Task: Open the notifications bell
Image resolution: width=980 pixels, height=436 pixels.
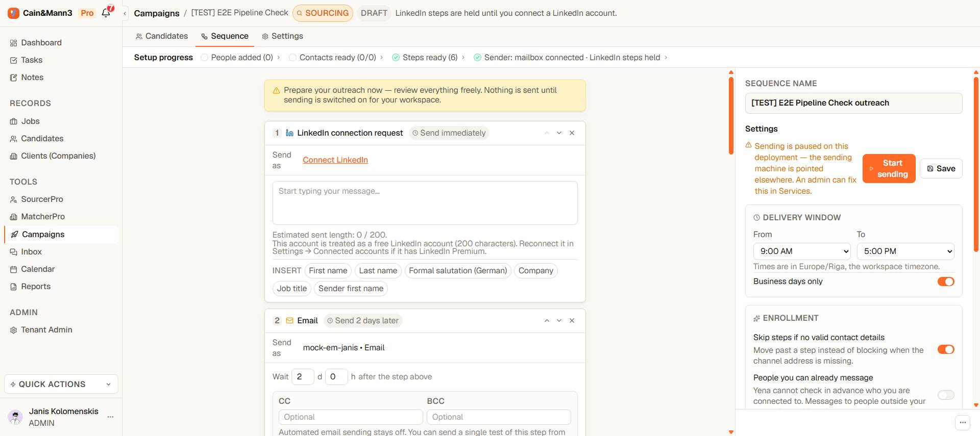Action: 106,13
